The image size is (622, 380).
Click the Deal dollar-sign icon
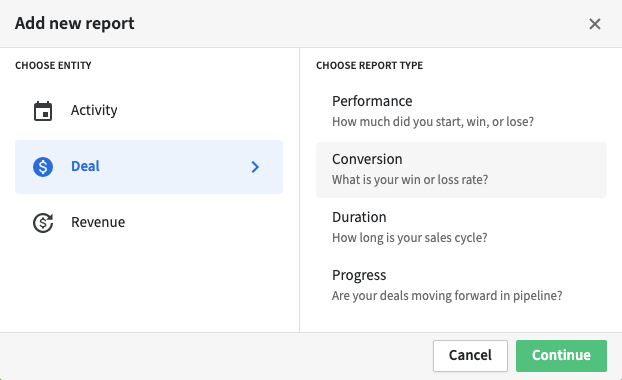43,167
